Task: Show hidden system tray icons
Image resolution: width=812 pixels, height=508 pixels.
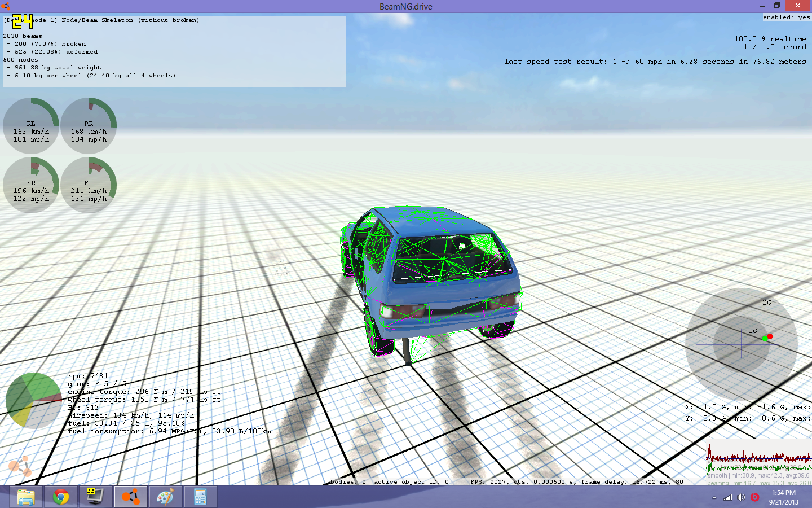Action: (x=714, y=498)
